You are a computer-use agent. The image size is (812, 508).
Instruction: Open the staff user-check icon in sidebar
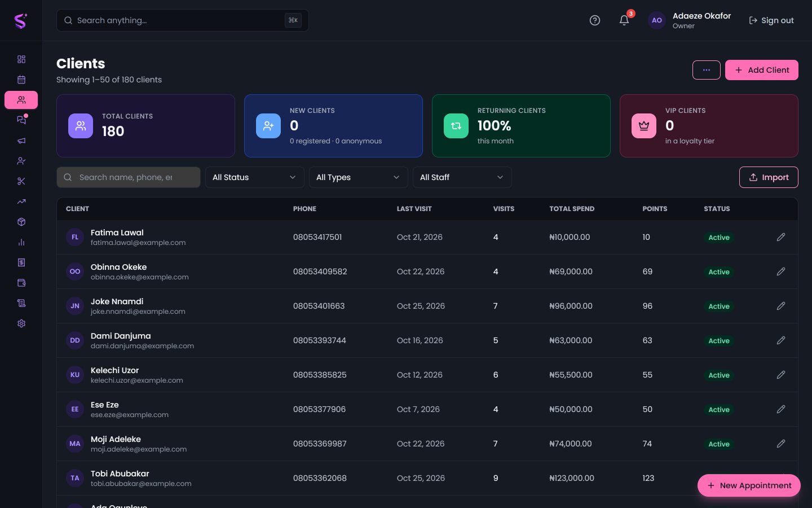(21, 161)
